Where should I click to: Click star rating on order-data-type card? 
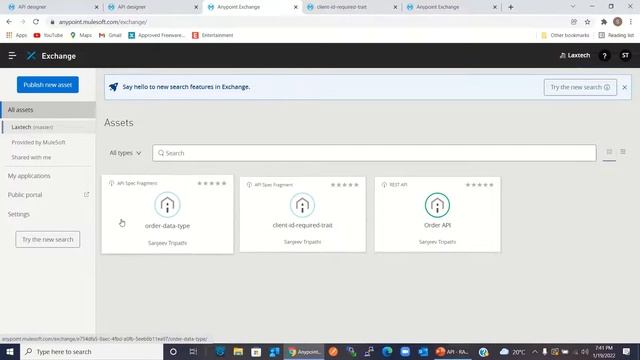(x=212, y=183)
